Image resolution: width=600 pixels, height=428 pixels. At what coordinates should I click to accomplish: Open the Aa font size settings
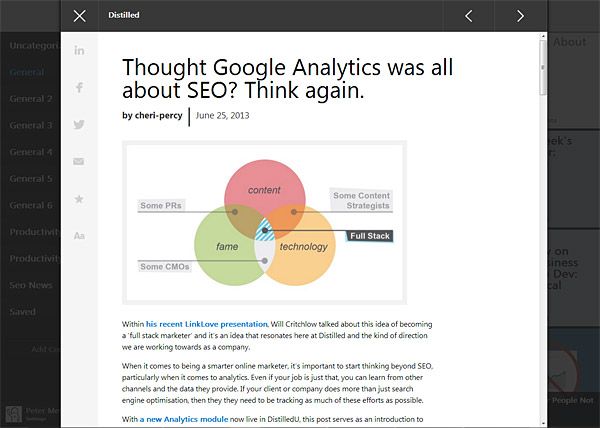79,235
